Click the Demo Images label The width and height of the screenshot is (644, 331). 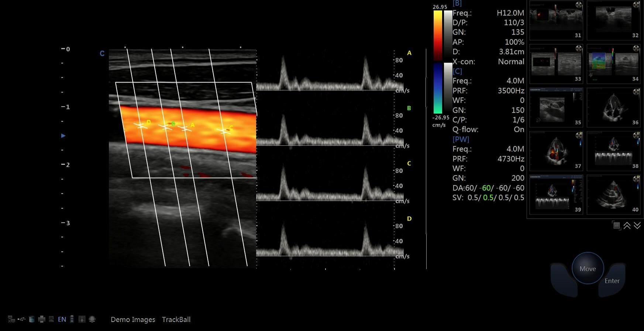point(133,320)
